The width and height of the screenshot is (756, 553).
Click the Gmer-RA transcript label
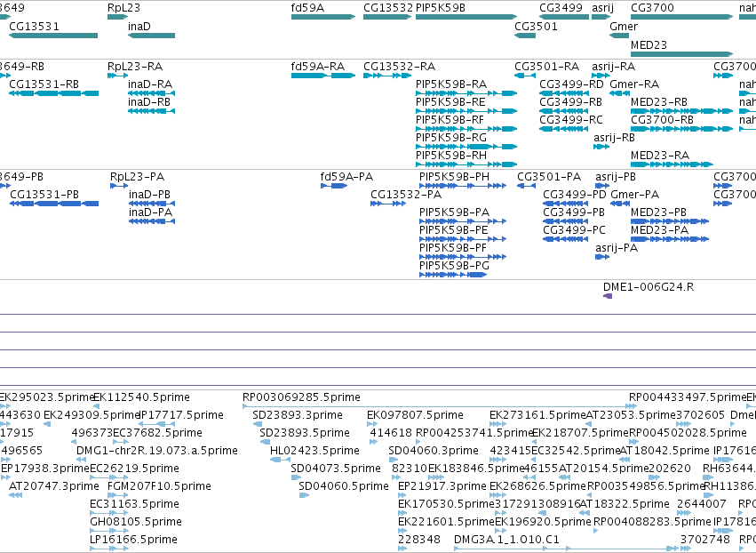(x=634, y=84)
